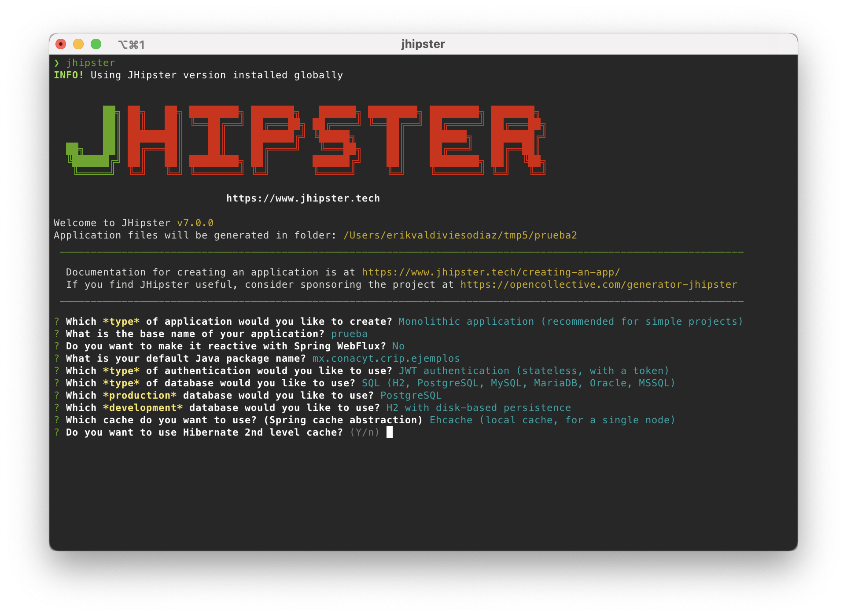Click the ⌥⌘1 shortcut indicator in title bar
This screenshot has height=616, width=847.
tap(131, 44)
